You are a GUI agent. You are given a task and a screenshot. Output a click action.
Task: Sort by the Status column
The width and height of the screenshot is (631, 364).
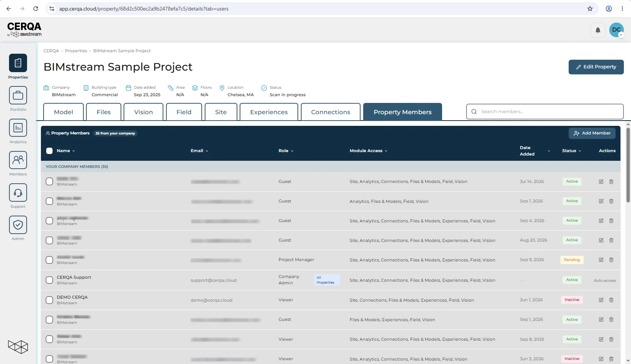571,151
